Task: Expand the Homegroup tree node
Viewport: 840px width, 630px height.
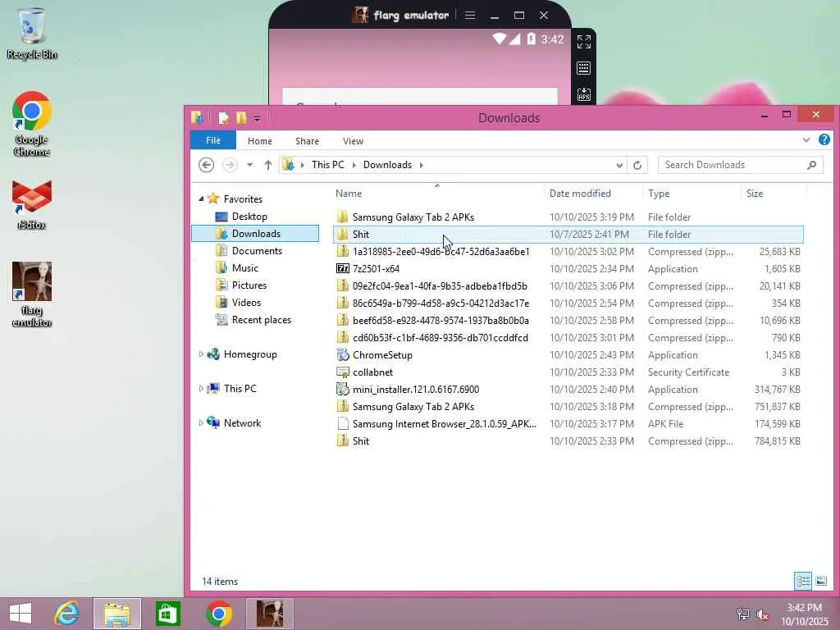Action: [x=201, y=354]
